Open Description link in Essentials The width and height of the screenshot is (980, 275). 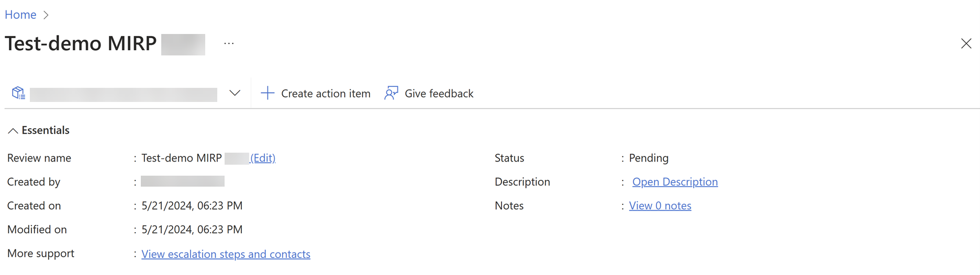(675, 182)
